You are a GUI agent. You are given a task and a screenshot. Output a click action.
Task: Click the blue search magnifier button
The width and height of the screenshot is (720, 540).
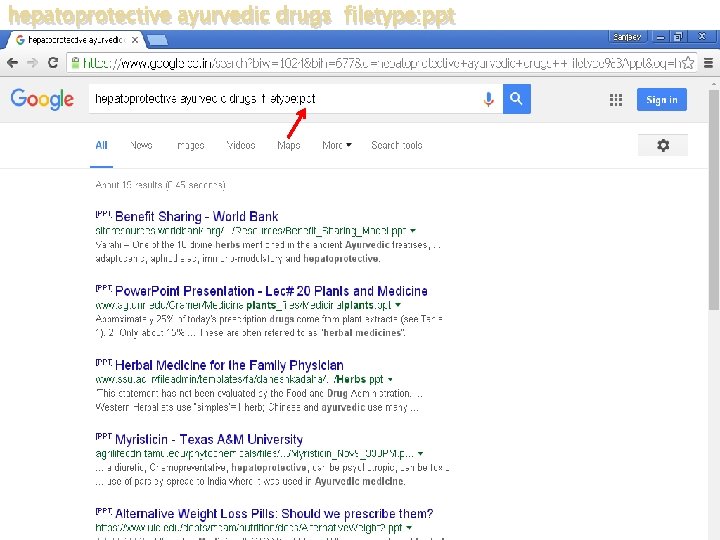tap(517, 99)
